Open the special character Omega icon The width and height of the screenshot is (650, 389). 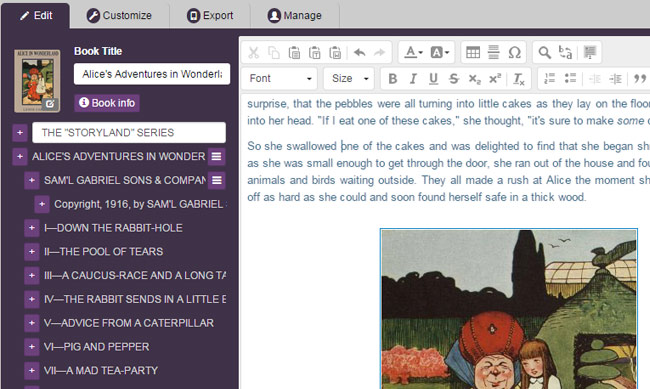pyautogui.click(x=514, y=52)
